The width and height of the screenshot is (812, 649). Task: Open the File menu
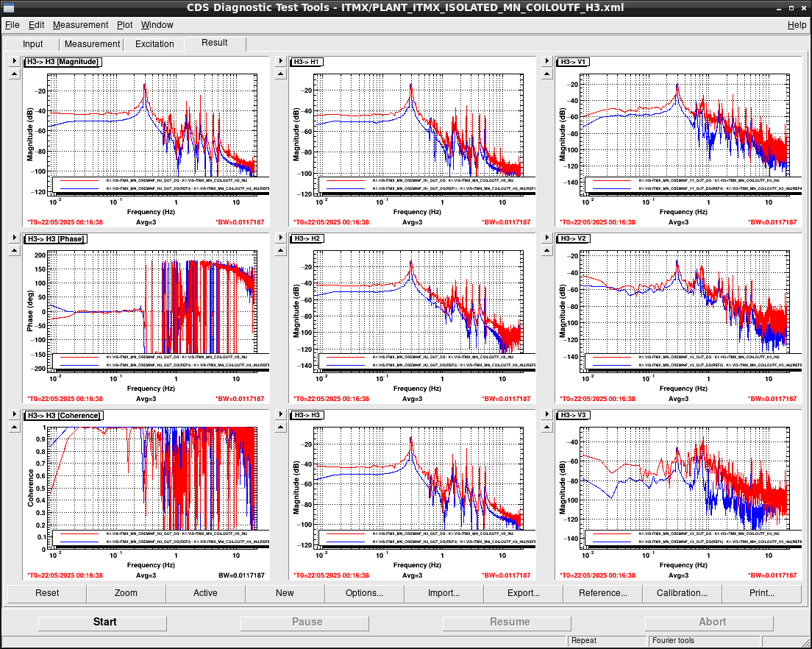point(12,25)
